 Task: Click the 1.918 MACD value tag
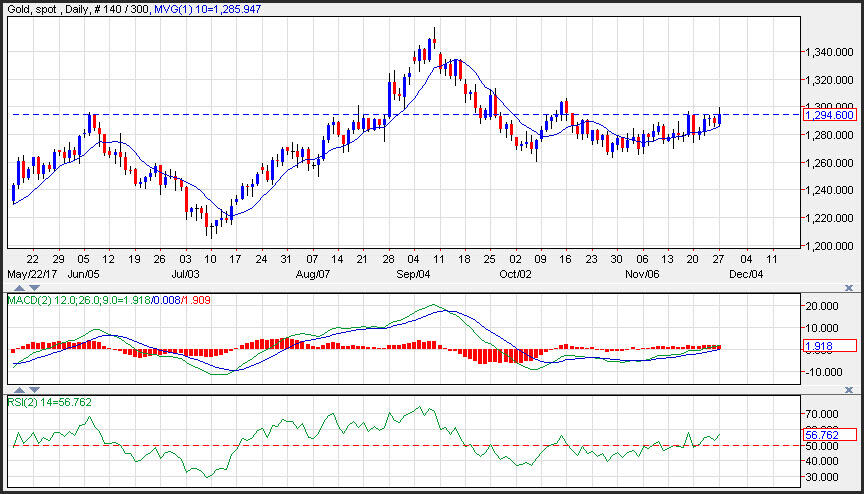(x=829, y=346)
